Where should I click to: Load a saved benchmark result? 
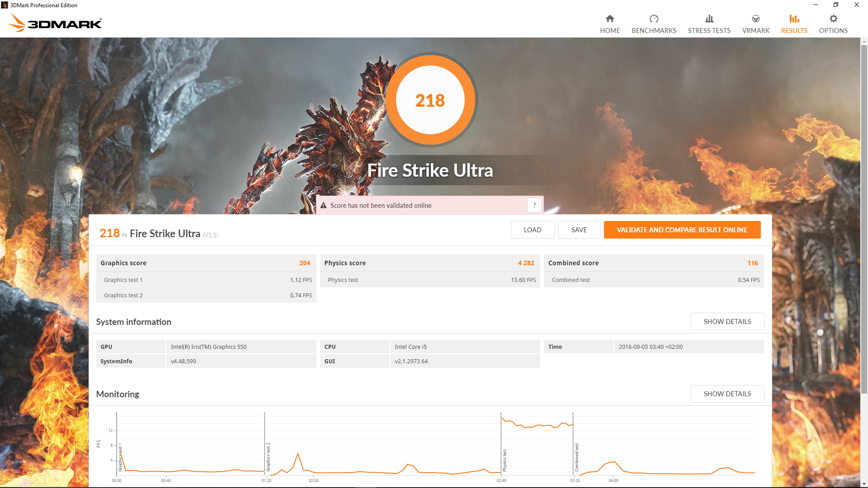pos(533,230)
